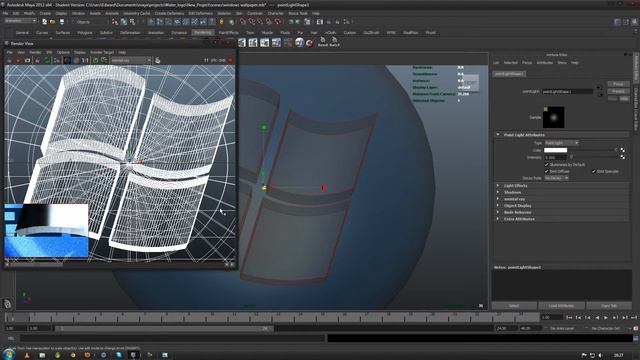Select by hierarchy icon on status line

pos(115,22)
